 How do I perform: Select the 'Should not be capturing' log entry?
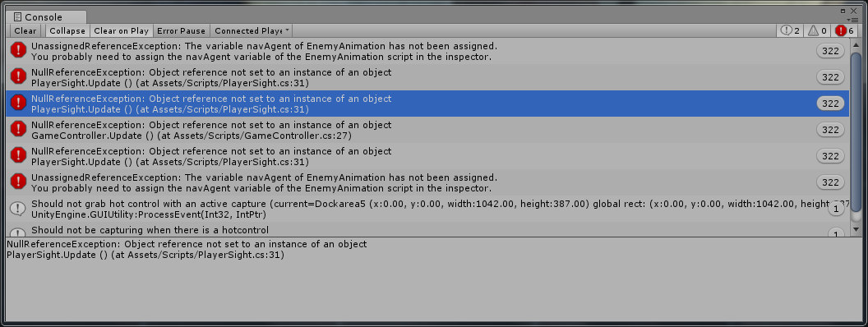(x=427, y=229)
